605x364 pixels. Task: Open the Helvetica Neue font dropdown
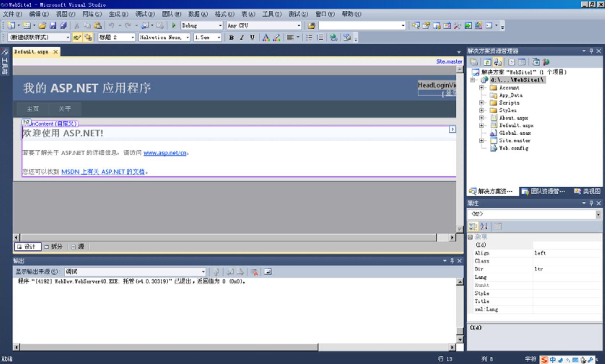pyautogui.click(x=188, y=37)
